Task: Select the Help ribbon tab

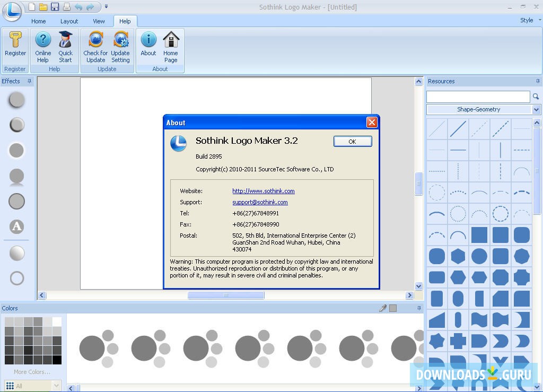Action: pos(125,21)
